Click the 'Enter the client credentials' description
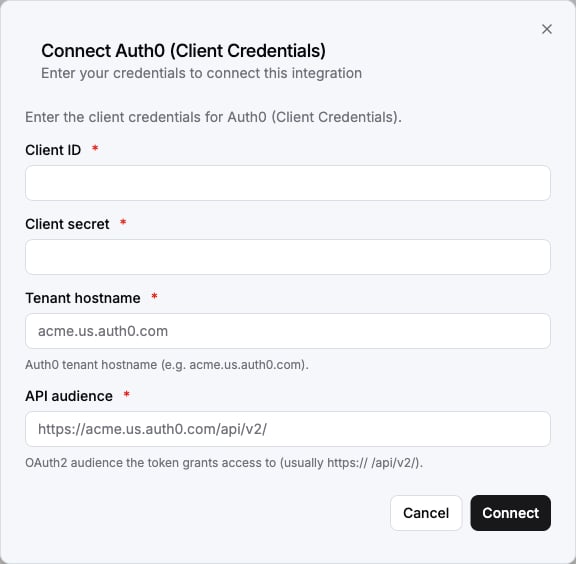Screen dimensions: 576x564 tap(213, 117)
